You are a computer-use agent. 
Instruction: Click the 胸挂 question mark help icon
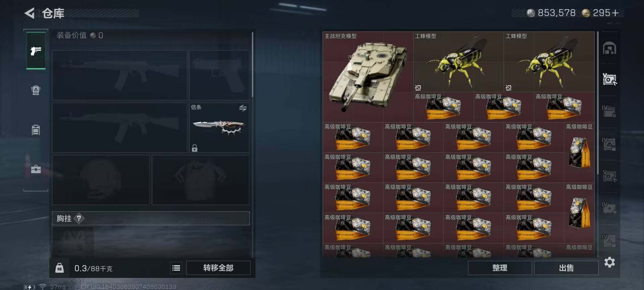tap(79, 219)
